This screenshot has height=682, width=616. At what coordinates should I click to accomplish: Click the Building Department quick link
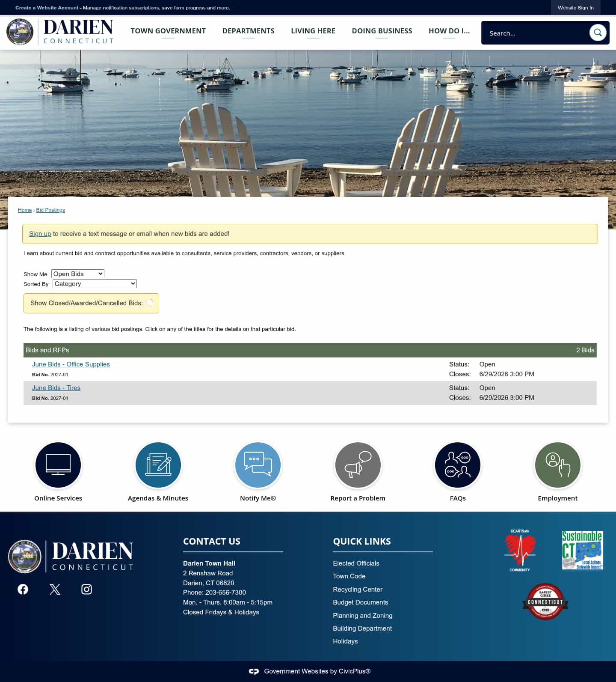click(x=362, y=628)
